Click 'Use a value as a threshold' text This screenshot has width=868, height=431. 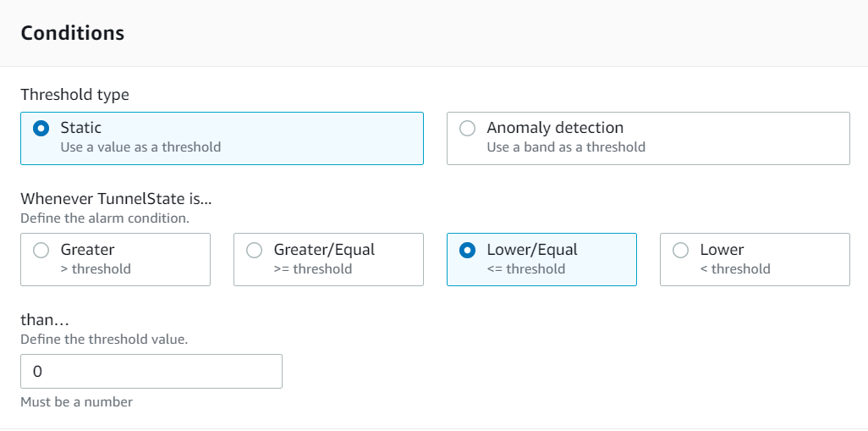[140, 147]
